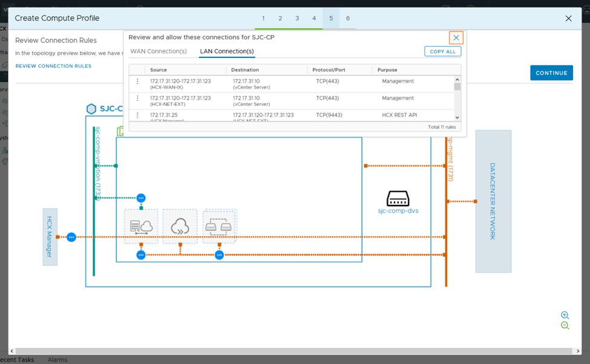Sort by the Destination column header
Viewport: 590px width, 364px height.
[245, 70]
